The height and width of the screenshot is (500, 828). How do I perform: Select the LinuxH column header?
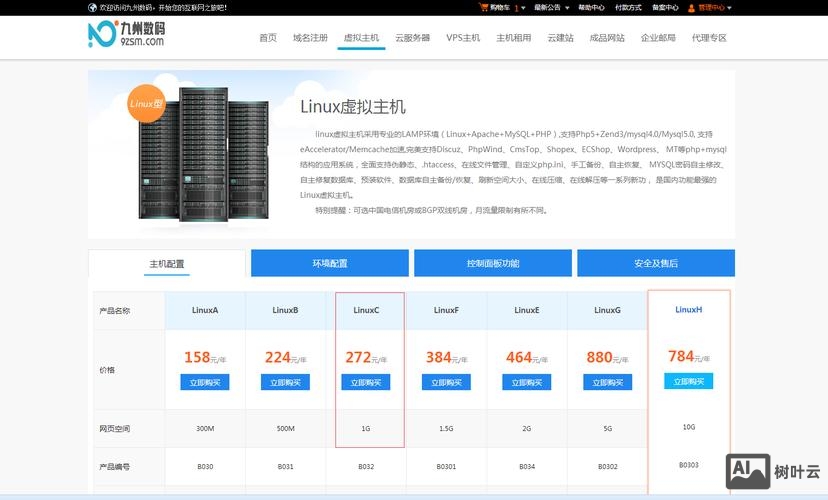tap(689, 310)
